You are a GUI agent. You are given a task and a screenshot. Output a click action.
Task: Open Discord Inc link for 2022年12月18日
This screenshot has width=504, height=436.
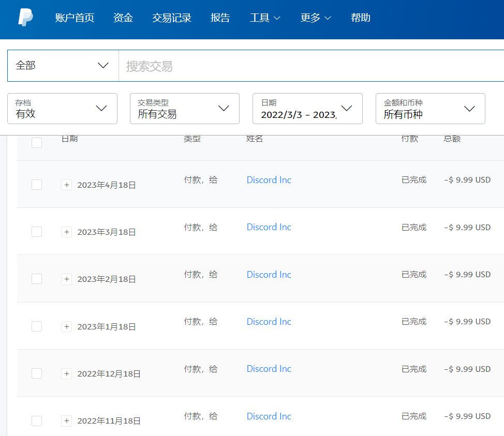click(x=269, y=369)
